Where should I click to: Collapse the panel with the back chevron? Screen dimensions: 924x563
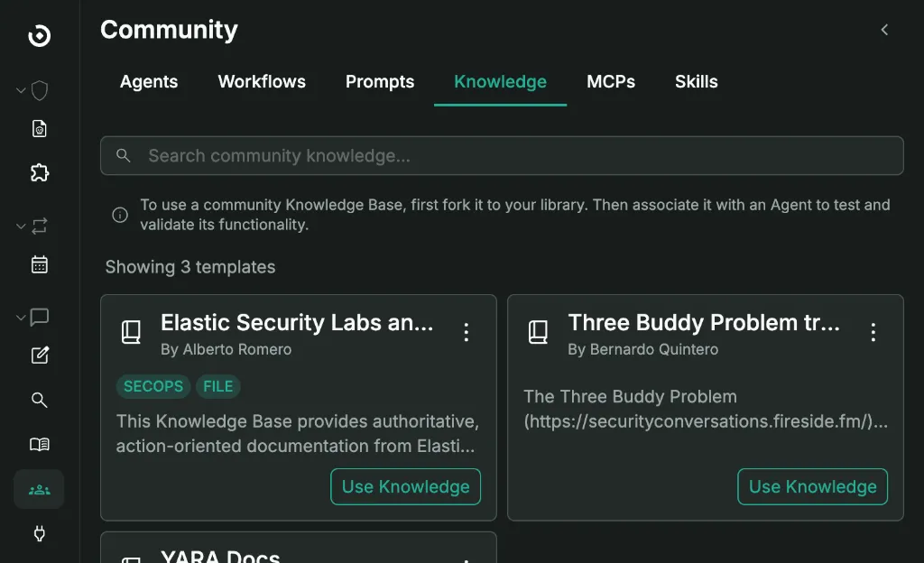pyautogui.click(x=884, y=30)
